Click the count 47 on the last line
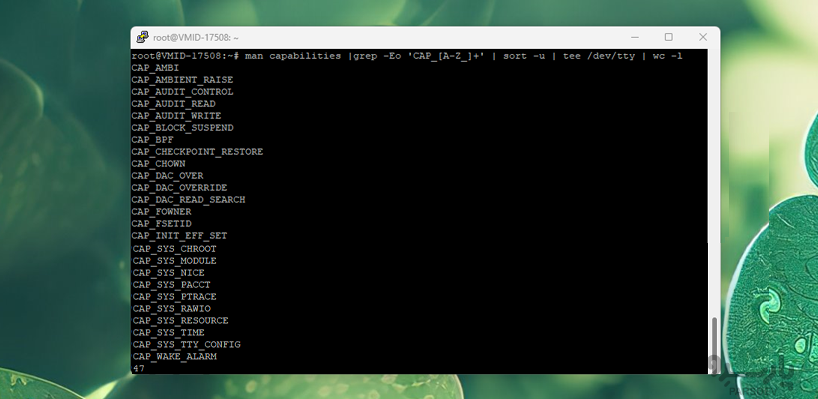The image size is (818, 399). pyautogui.click(x=139, y=368)
